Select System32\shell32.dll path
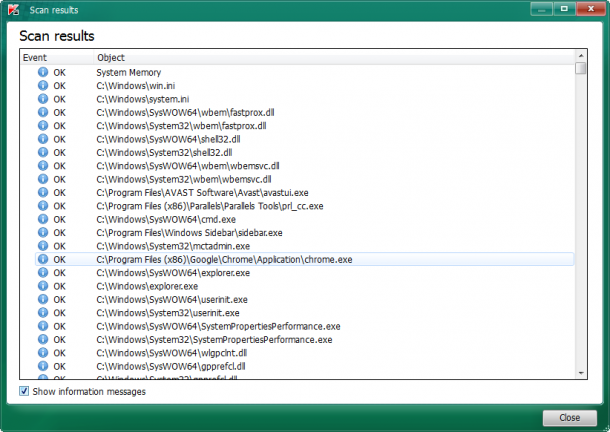 tap(164, 153)
